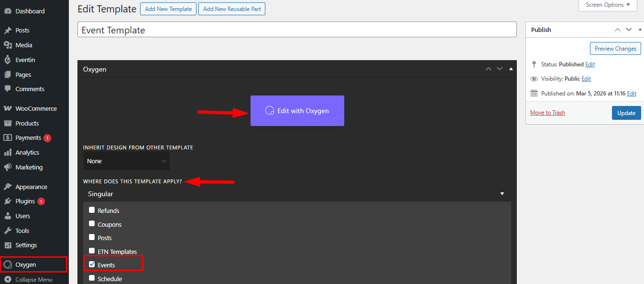The height and width of the screenshot is (284, 644).
Task: Collapse the Singular section
Action: click(x=502, y=194)
